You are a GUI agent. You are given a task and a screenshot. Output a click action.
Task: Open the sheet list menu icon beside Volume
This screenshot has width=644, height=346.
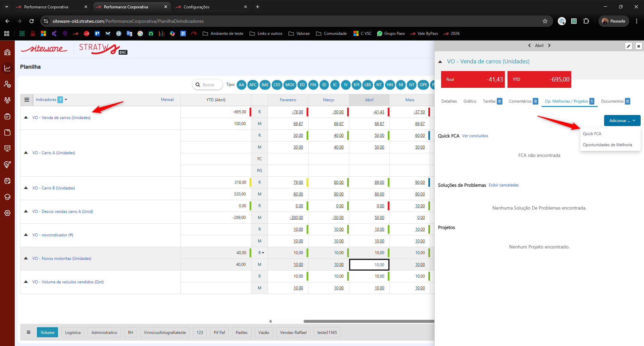(x=29, y=332)
